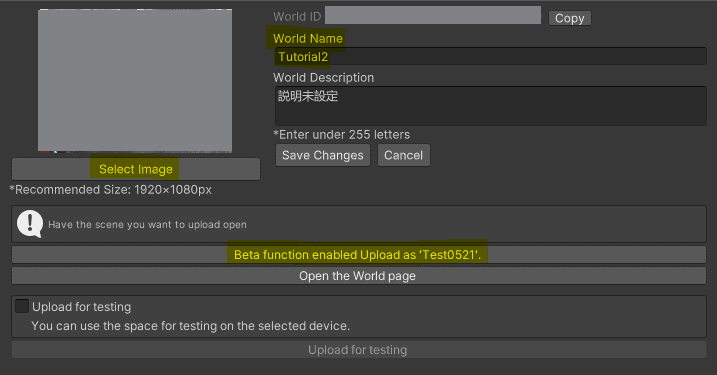The height and width of the screenshot is (375, 717).
Task: Choose a thumbnail with Select Image
Action: [136, 169]
